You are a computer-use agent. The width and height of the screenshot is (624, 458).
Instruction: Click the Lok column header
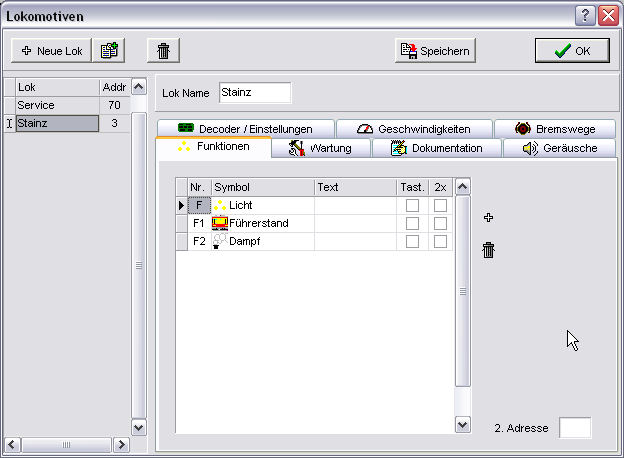click(x=57, y=87)
